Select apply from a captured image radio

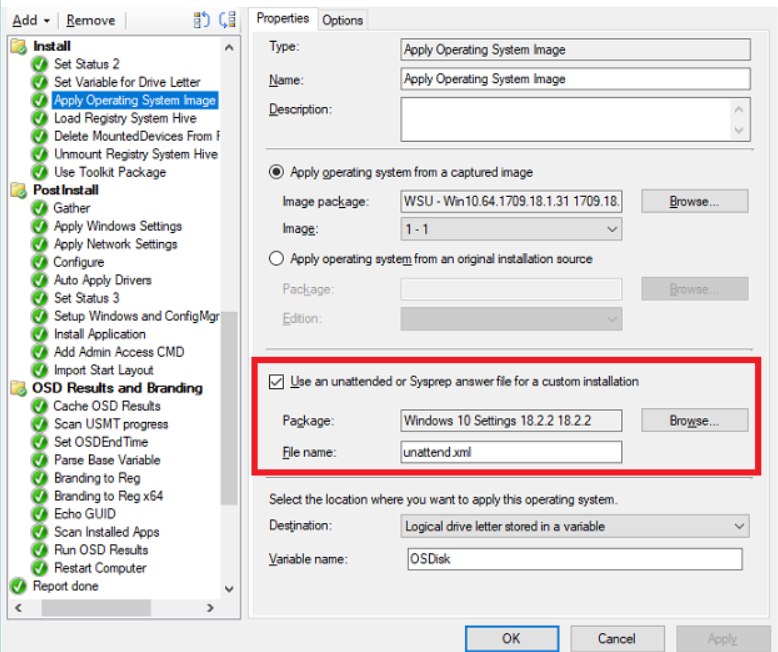click(276, 172)
